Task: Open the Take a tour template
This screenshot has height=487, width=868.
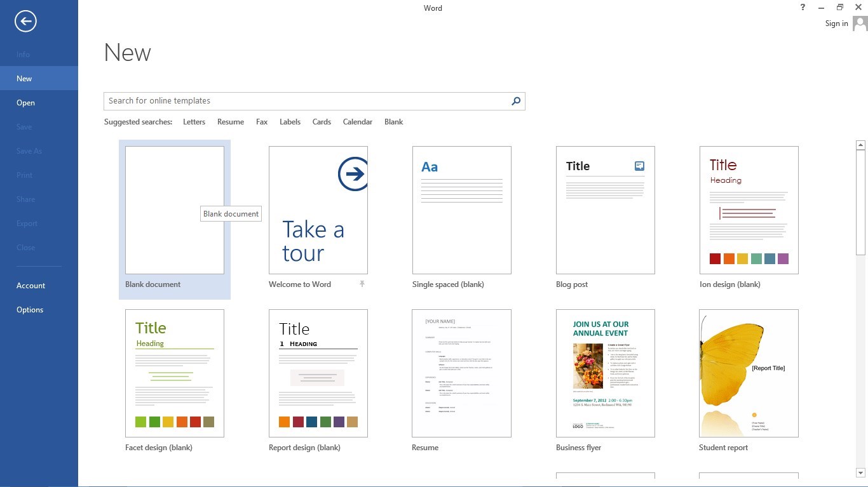Action: click(318, 210)
